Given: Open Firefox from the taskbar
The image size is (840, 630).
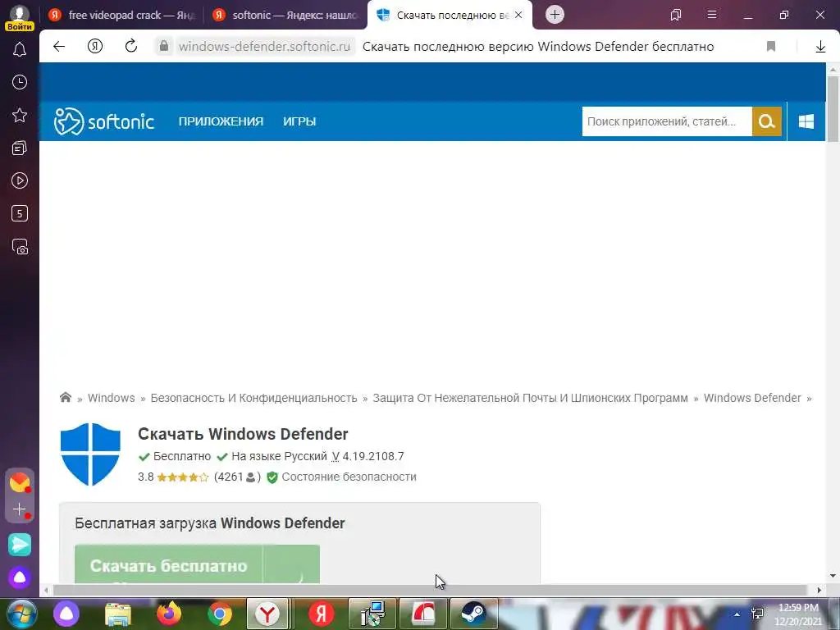Looking at the screenshot, I should point(169,614).
